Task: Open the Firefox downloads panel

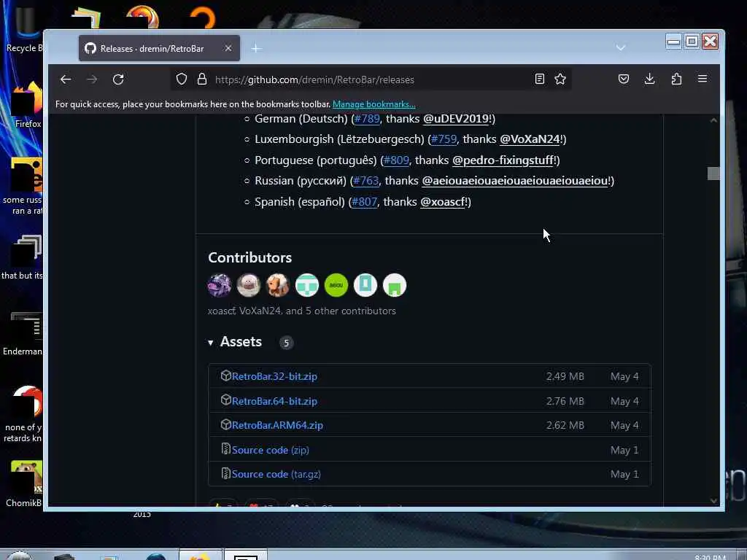Action: [650, 79]
